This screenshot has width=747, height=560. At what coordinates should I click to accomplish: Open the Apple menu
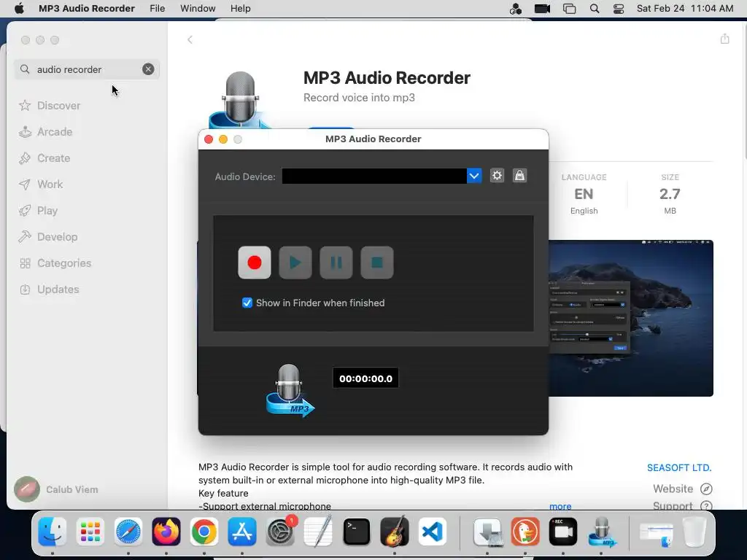point(19,9)
